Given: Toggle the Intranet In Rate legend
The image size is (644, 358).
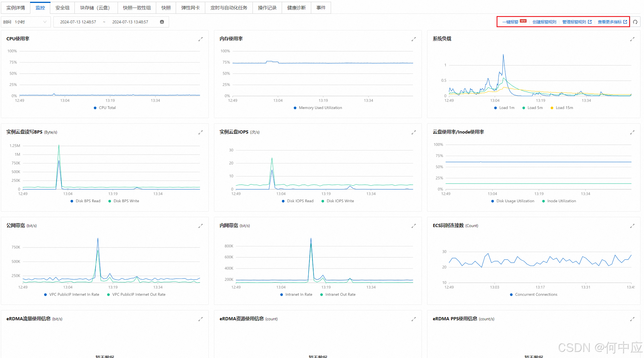Looking at the screenshot, I should click(x=296, y=295).
